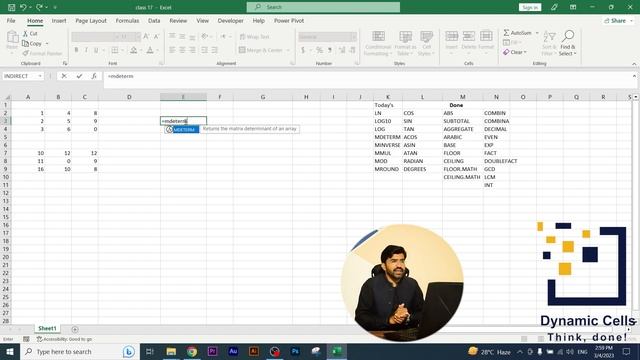
Task: Open Insert Function fx dialog
Action: point(94,76)
